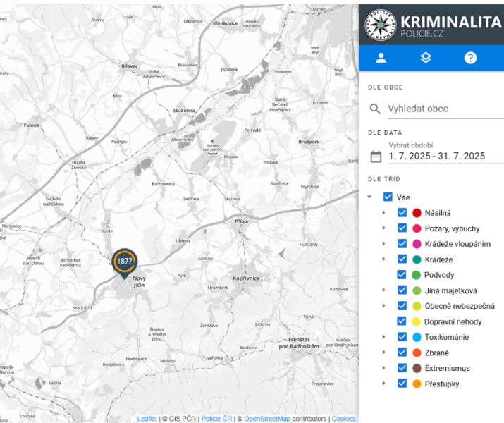Uncheck the Krádeže vloupáním checkbox

point(402,243)
